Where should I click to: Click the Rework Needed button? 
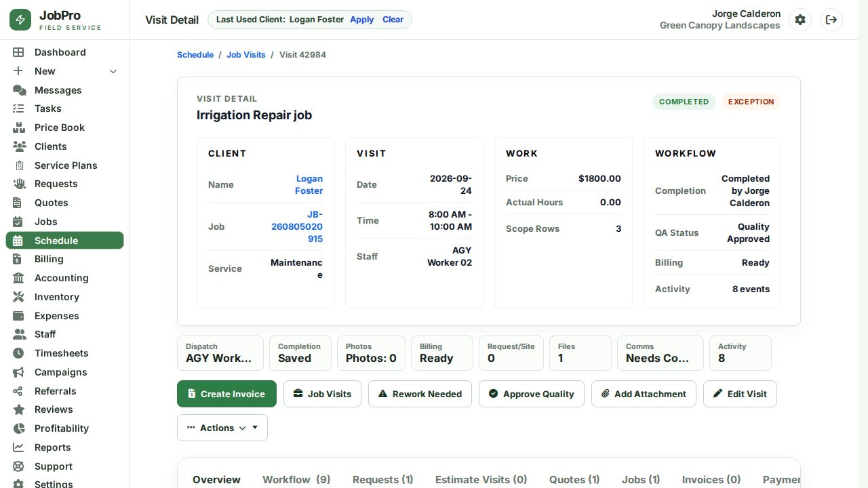pos(420,394)
